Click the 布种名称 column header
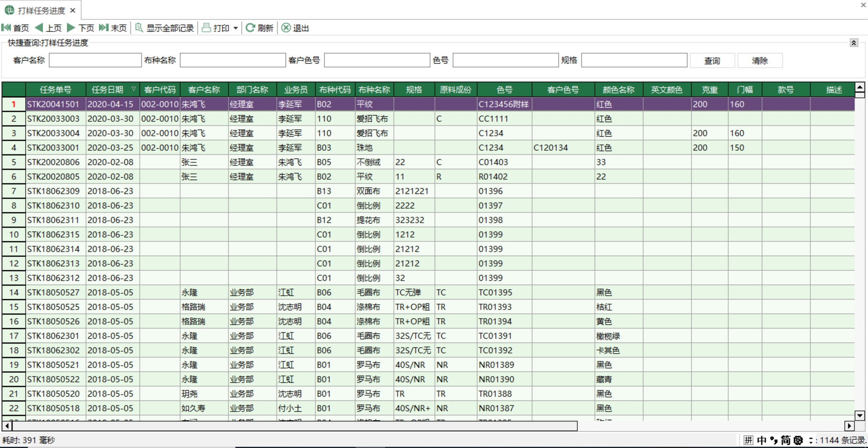This screenshot has height=448, width=868. (374, 90)
